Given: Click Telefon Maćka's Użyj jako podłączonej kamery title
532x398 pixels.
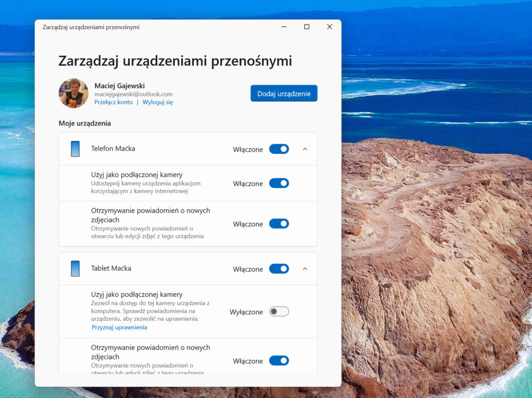Looking at the screenshot, I should 137,175.
